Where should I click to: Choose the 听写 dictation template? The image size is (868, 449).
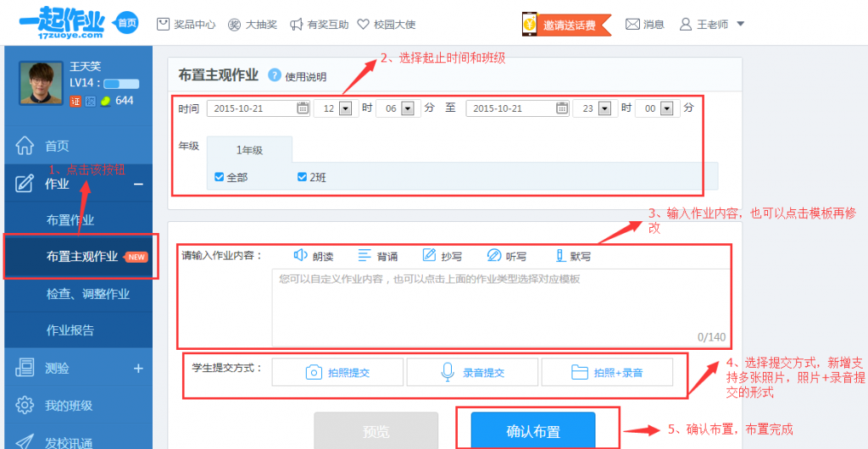pyautogui.click(x=507, y=256)
